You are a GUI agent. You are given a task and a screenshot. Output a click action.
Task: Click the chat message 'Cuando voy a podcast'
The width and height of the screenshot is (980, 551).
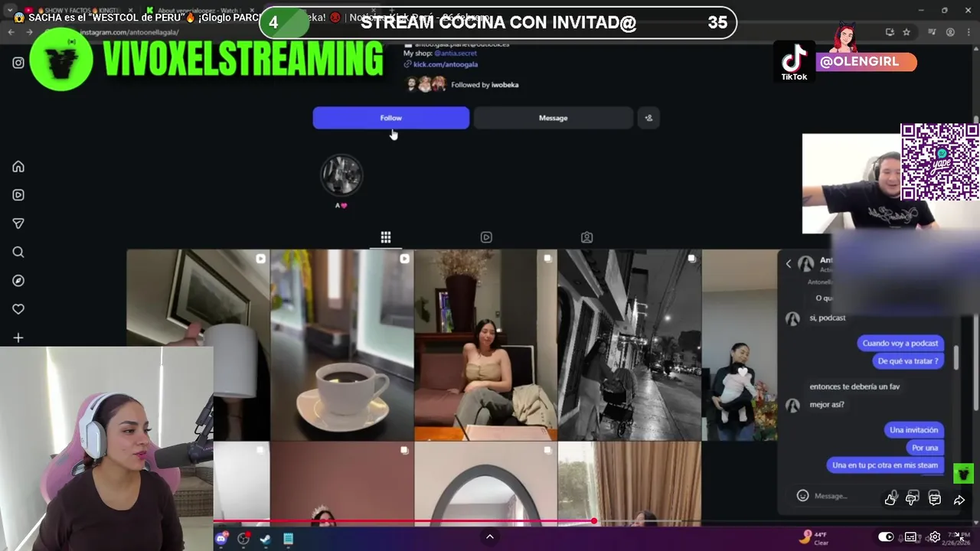click(900, 343)
